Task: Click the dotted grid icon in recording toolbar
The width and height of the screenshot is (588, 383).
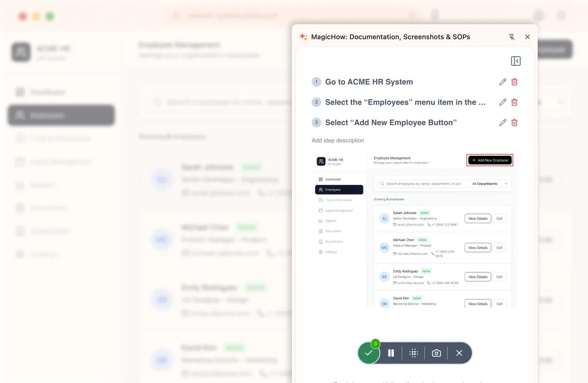Action: pyautogui.click(x=413, y=353)
